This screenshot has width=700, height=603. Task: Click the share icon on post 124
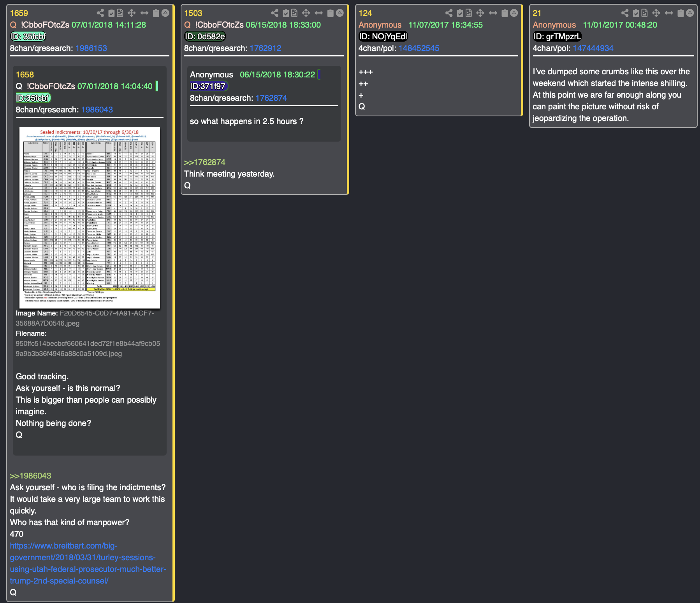[449, 13]
